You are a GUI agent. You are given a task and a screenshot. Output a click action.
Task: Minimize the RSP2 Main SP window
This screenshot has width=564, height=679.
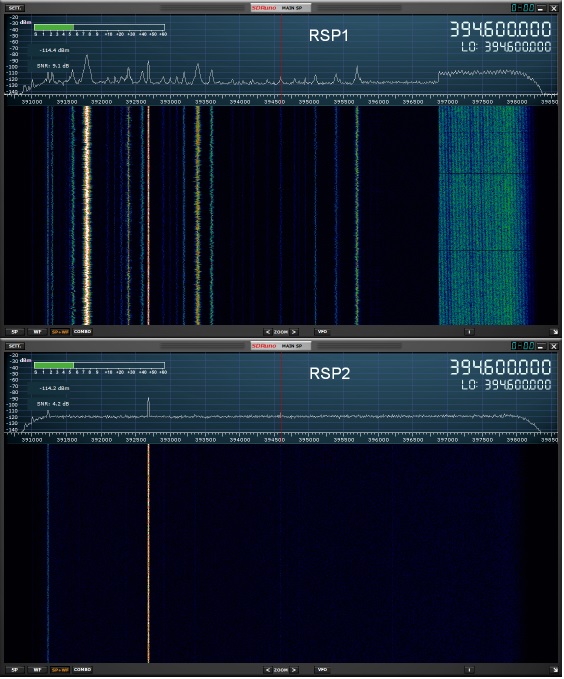click(x=541, y=346)
